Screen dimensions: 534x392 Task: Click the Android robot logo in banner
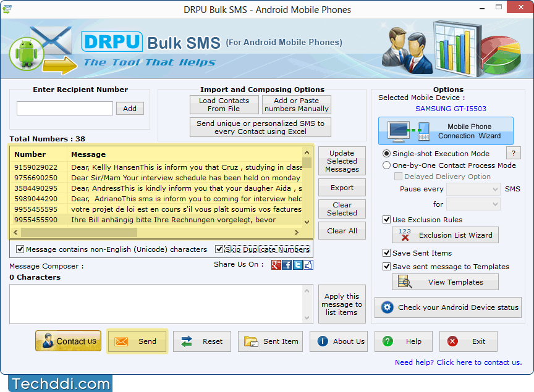[x=27, y=54]
